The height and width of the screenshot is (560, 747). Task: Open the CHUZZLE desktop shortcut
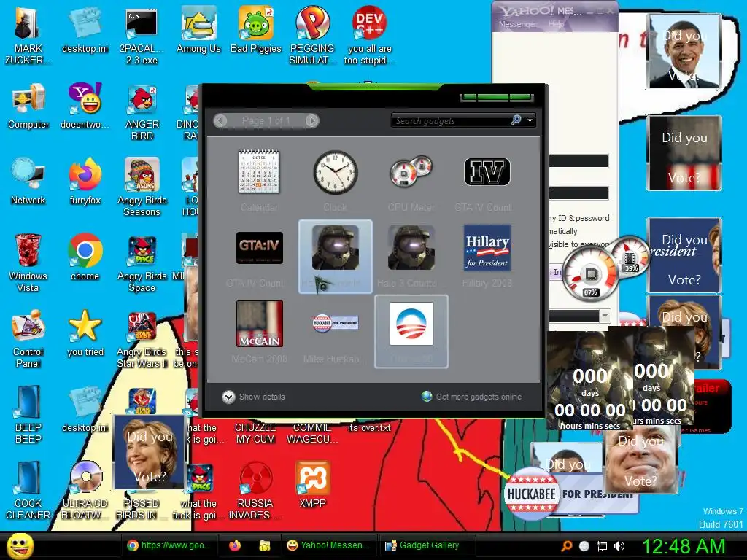tap(255, 433)
